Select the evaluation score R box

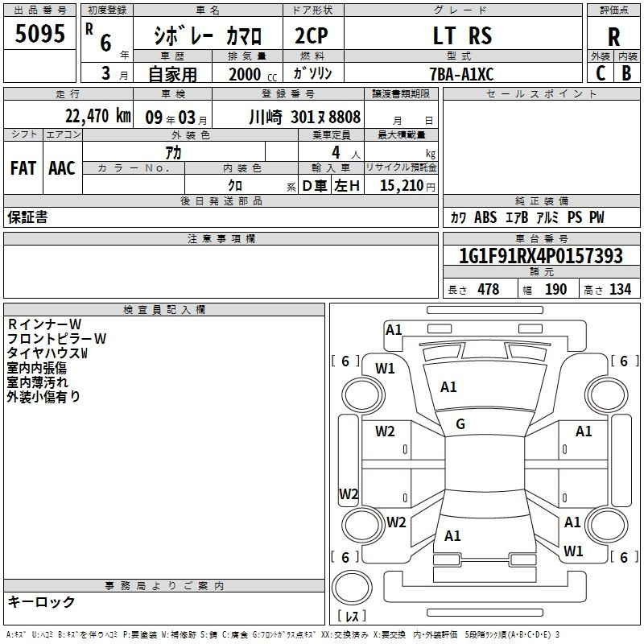pos(613,36)
